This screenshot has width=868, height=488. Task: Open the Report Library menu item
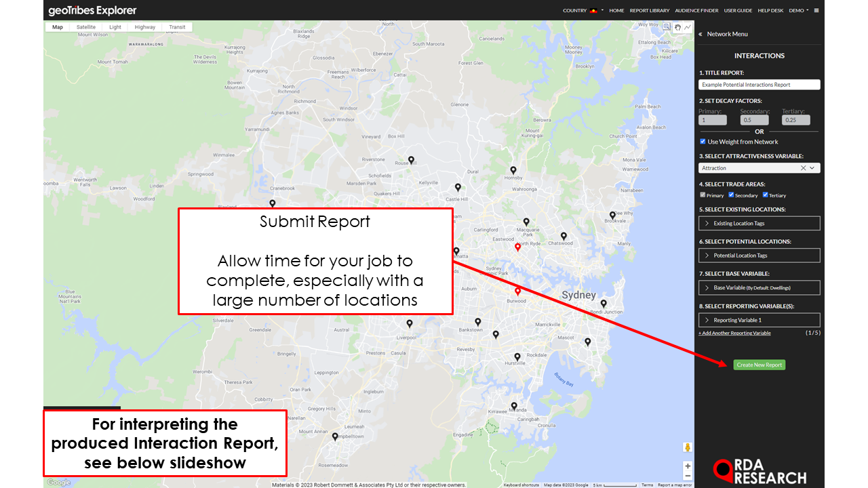[x=650, y=10]
